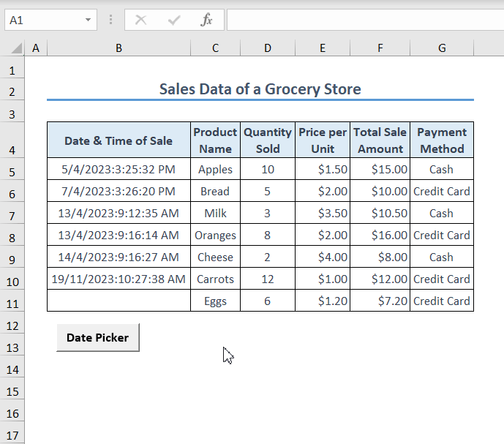504x444 pixels.
Task: Click the Date Picker button
Action: (97, 338)
